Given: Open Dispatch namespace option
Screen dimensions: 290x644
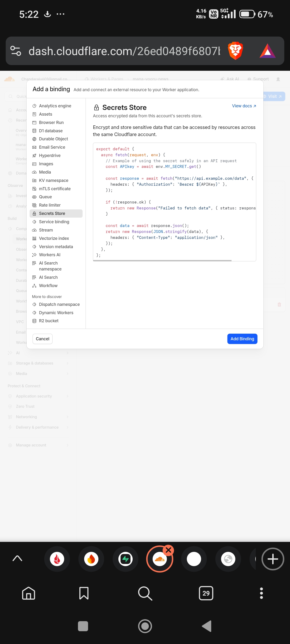Looking at the screenshot, I should pos(56,304).
